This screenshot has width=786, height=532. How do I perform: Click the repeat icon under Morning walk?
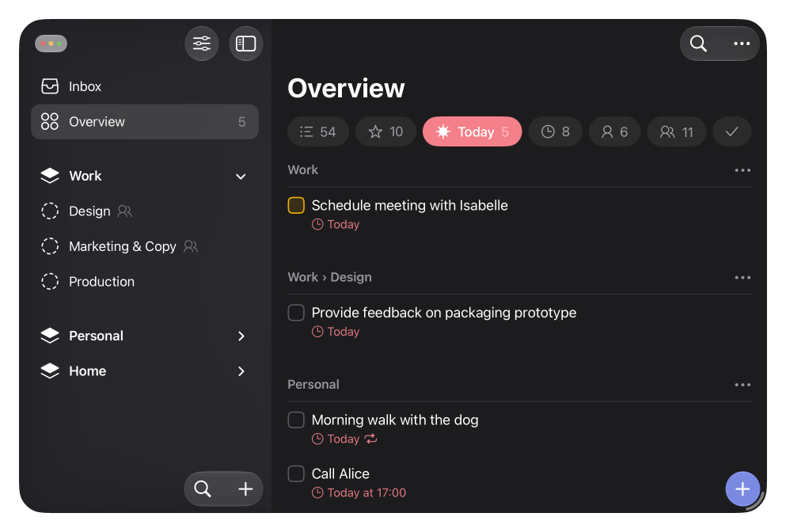pyautogui.click(x=371, y=439)
